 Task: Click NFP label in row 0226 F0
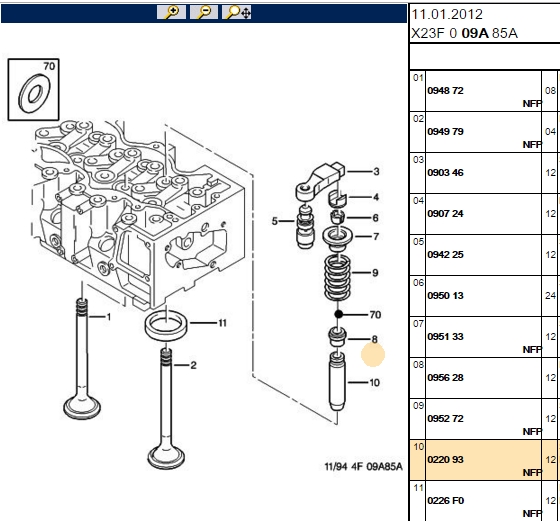(532, 514)
